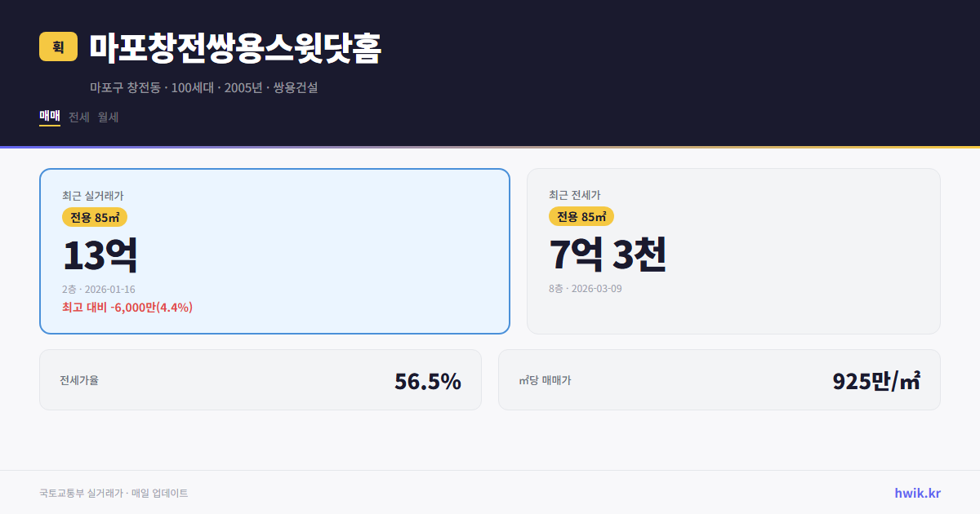Viewport: 980px width, 514px height.
Task: Click the 마포창전쌍용스윗닷홈 building title
Action: pos(234,47)
